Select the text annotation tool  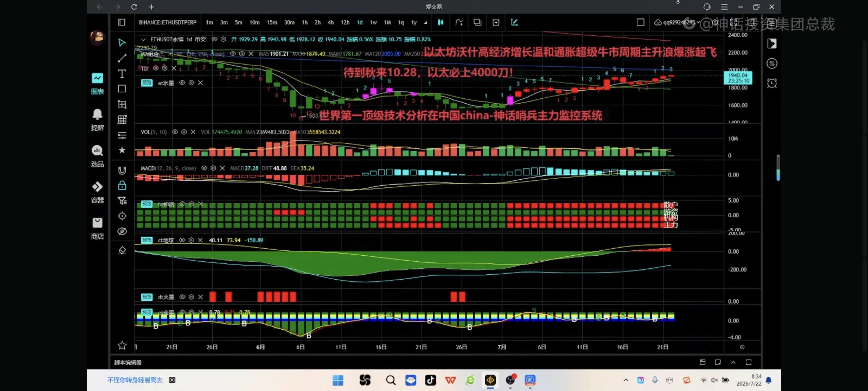122,74
